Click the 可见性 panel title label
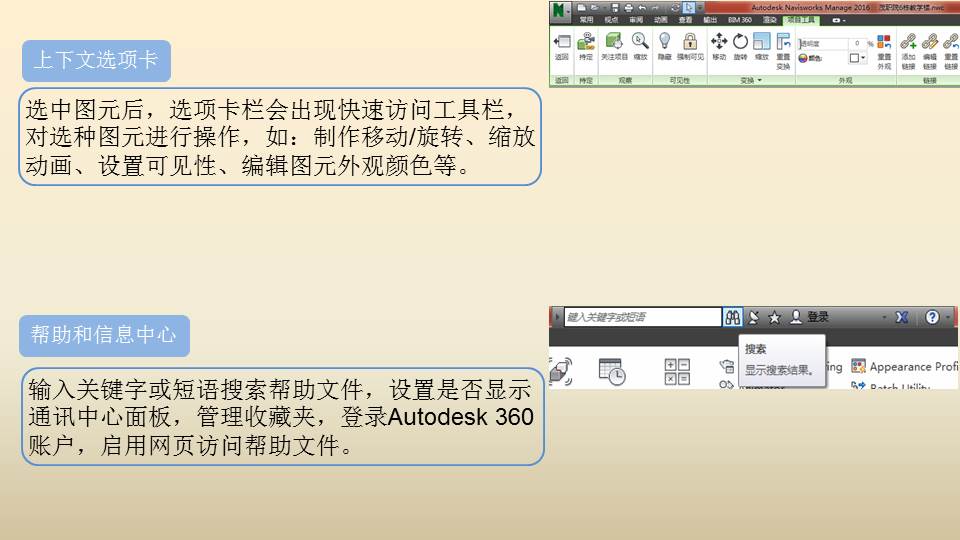The image size is (960, 540). [x=680, y=80]
